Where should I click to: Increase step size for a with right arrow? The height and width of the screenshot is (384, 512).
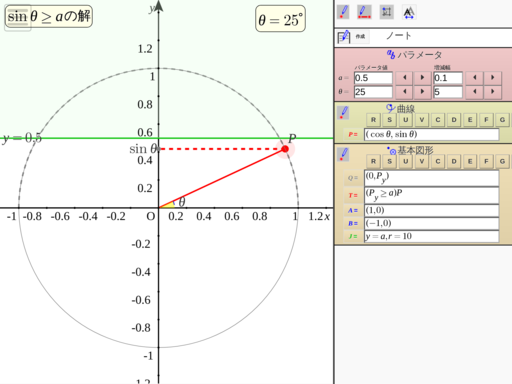[493, 78]
